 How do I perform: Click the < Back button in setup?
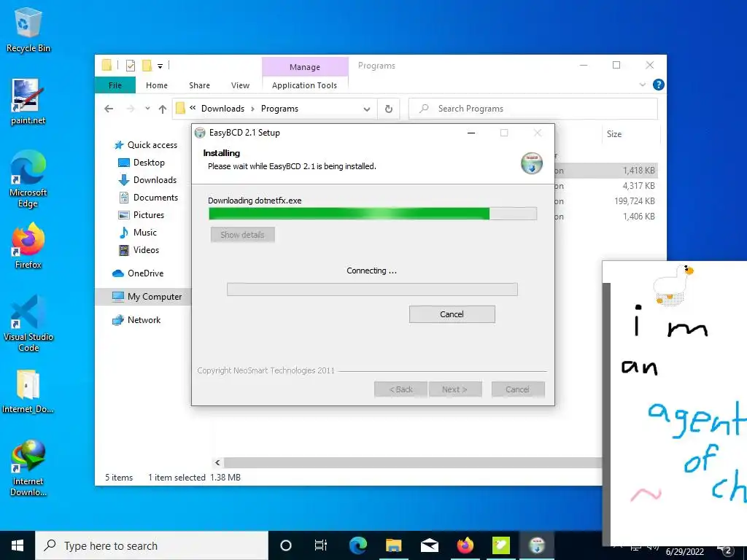point(400,389)
